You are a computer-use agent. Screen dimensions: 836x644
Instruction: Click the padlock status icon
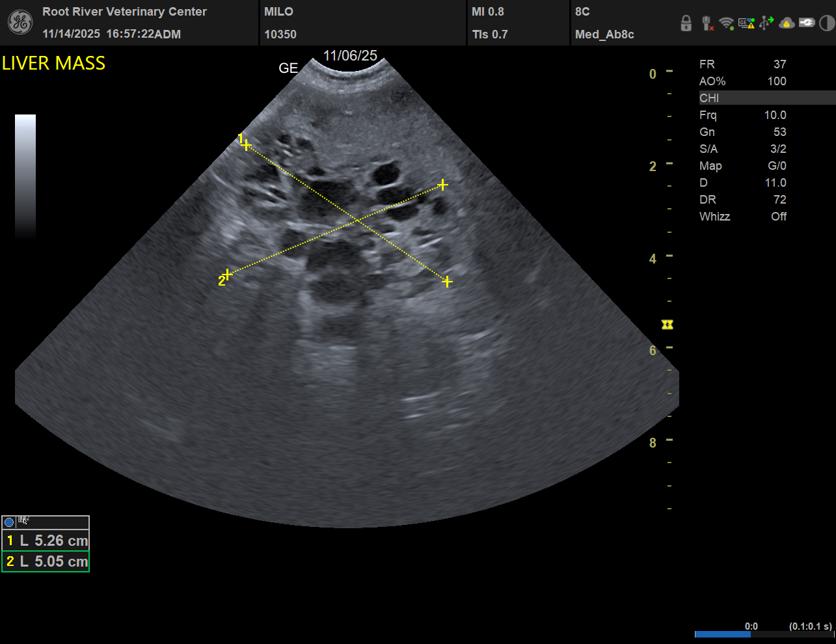686,23
